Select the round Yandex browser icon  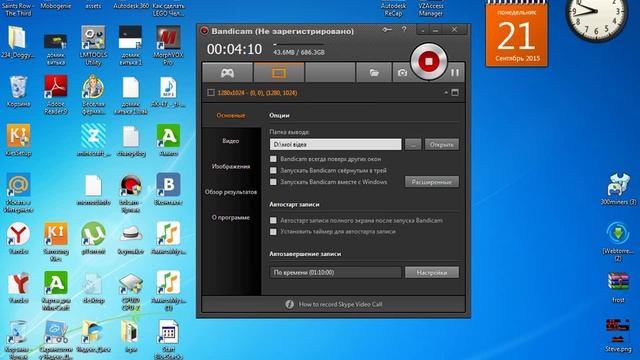click(x=18, y=239)
